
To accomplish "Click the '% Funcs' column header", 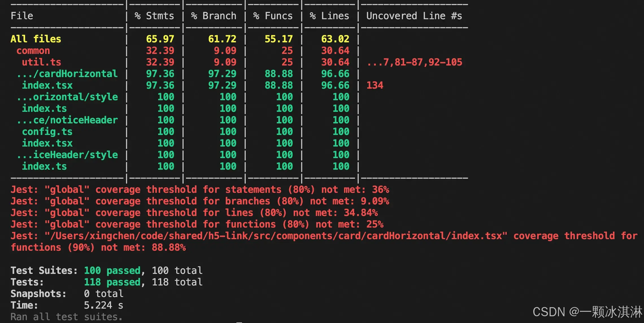I will [273, 16].
